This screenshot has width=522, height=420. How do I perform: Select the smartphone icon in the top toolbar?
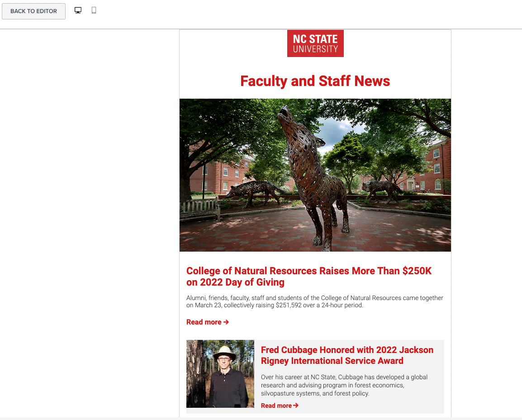94,10
